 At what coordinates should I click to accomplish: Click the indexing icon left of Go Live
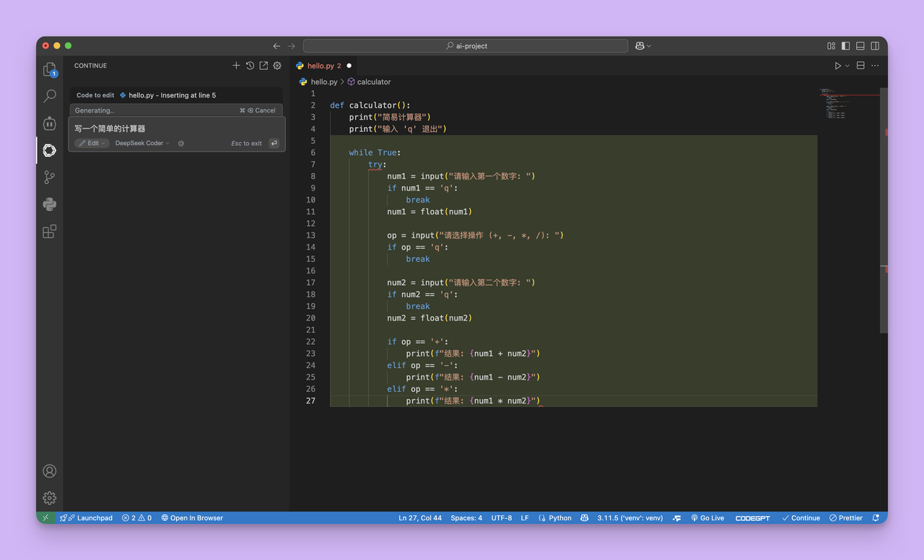pyautogui.click(x=677, y=518)
